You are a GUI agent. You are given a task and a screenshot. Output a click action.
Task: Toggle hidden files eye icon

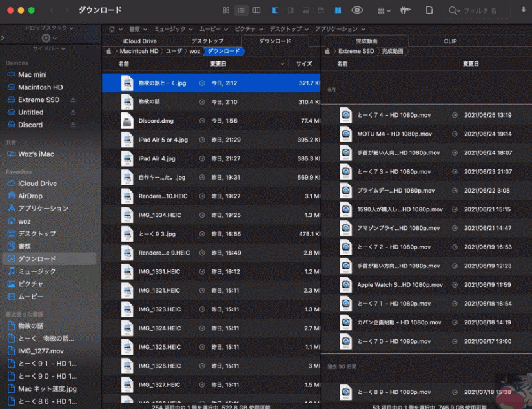(x=357, y=10)
